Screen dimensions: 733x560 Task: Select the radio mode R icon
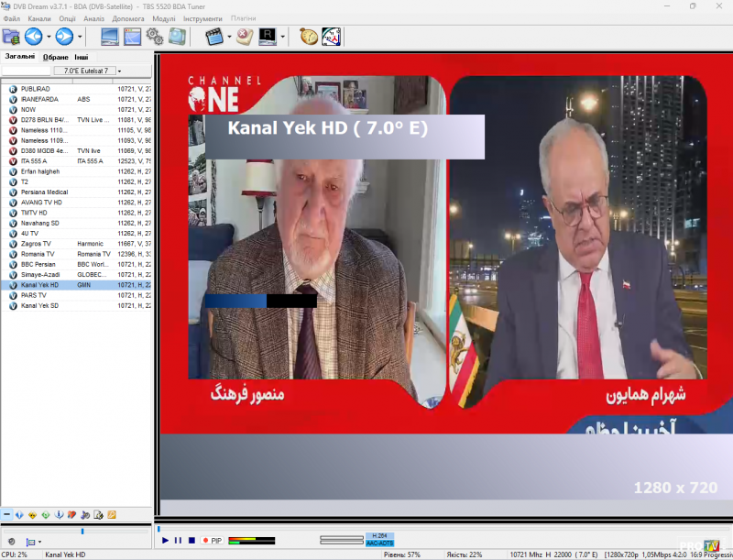pos(268,37)
